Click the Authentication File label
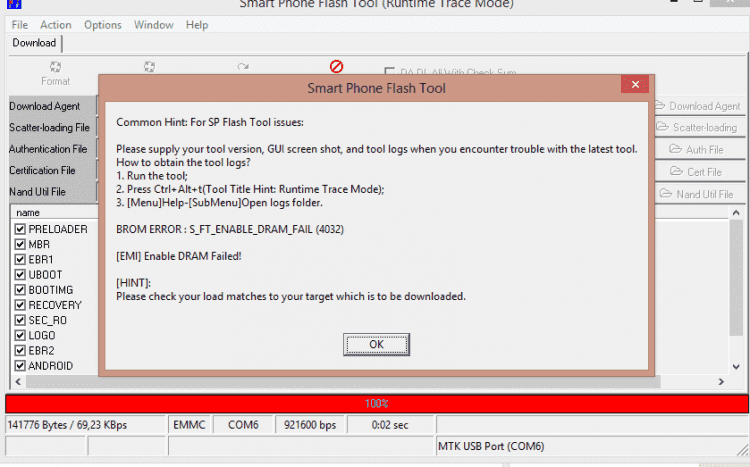This screenshot has width=750, height=467. coord(48,149)
